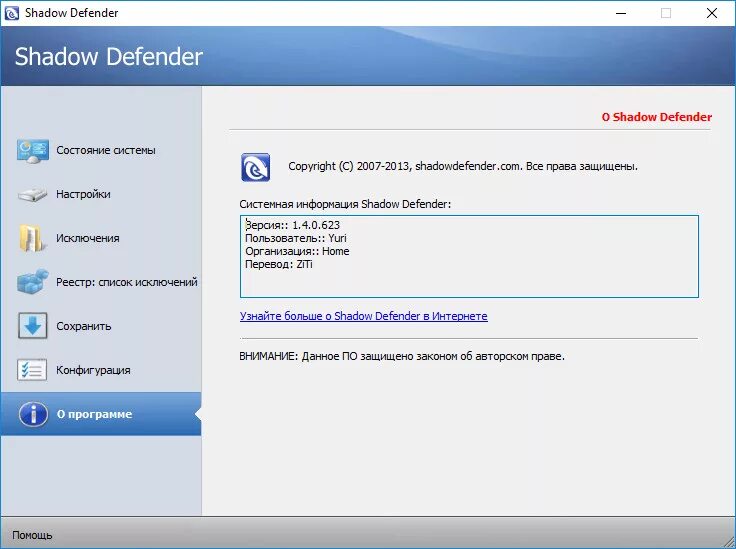The image size is (736, 549).
Task: Click the red О Shadow Defender heading
Action: coord(657,117)
